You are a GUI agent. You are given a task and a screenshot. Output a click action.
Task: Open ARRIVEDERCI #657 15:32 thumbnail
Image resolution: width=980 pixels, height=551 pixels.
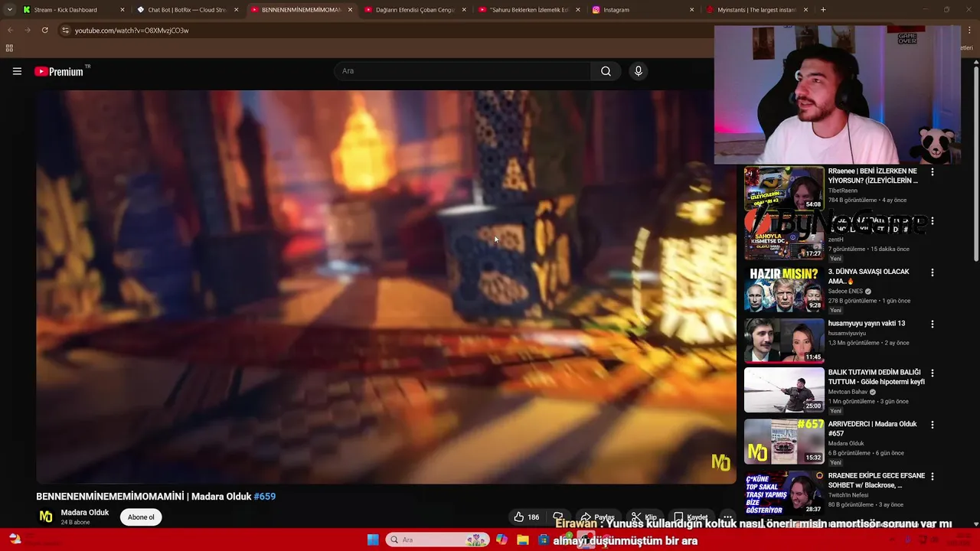point(784,441)
